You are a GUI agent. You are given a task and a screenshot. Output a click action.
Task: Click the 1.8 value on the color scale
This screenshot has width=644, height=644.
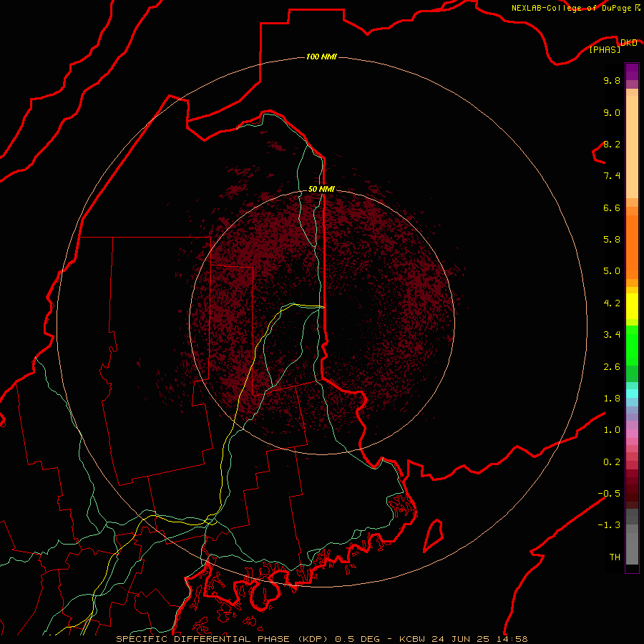[x=612, y=399]
